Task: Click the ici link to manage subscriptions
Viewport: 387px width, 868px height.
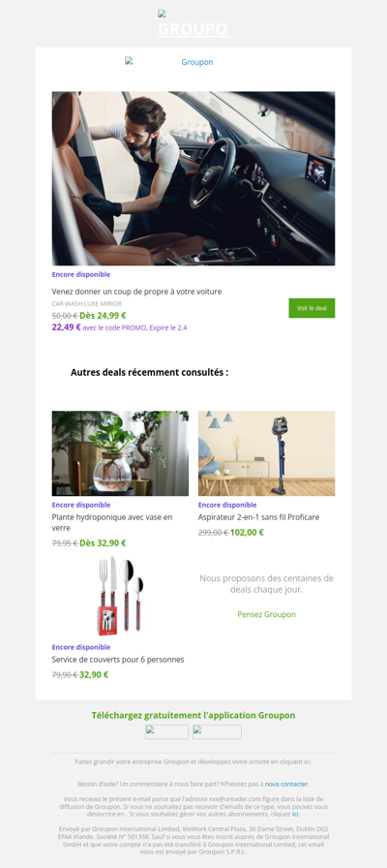Action: [x=295, y=814]
